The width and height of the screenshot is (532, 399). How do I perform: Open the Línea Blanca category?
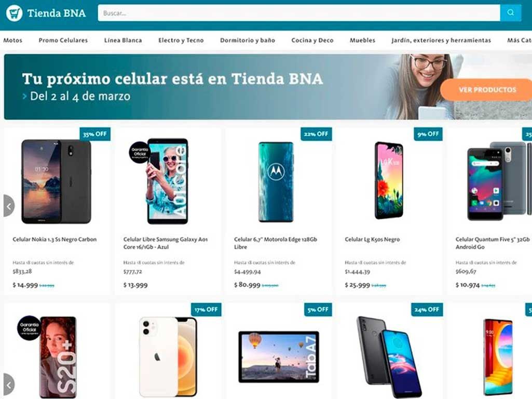(x=123, y=40)
